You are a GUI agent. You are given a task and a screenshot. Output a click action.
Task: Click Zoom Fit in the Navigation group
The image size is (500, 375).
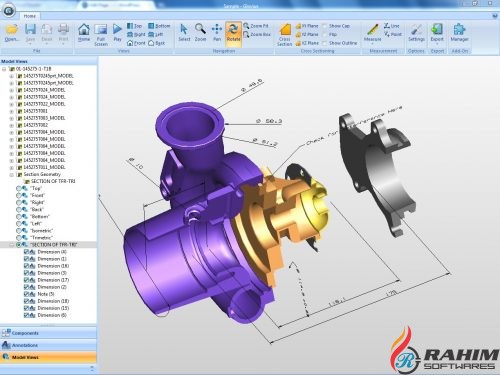[x=256, y=26]
